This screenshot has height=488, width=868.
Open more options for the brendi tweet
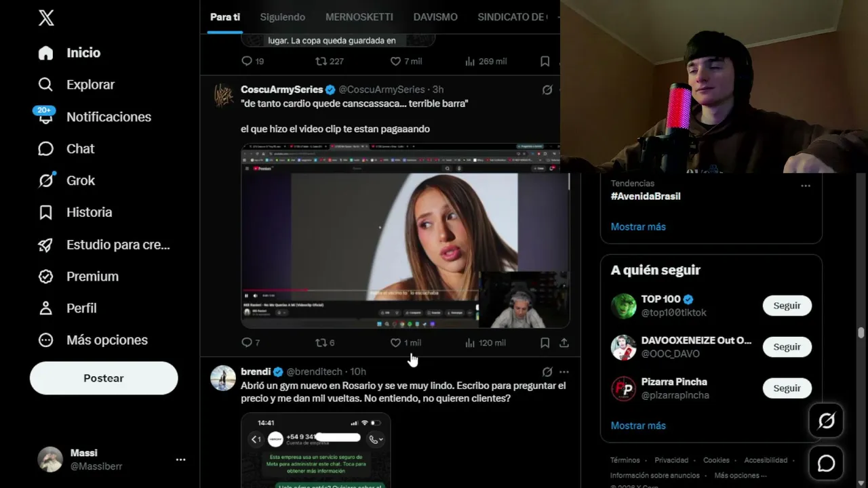564,371
